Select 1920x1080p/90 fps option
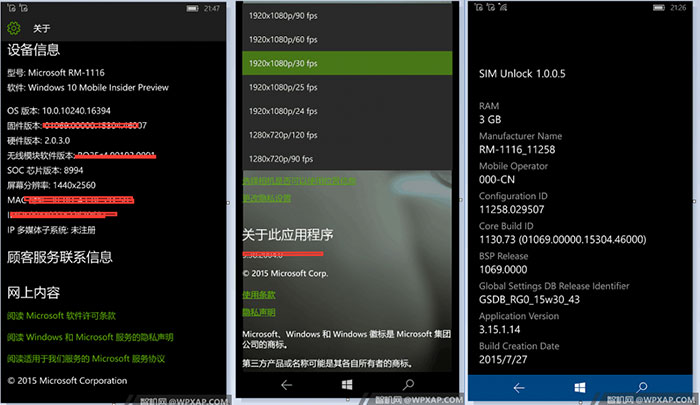This screenshot has height=405, width=700. click(x=347, y=16)
